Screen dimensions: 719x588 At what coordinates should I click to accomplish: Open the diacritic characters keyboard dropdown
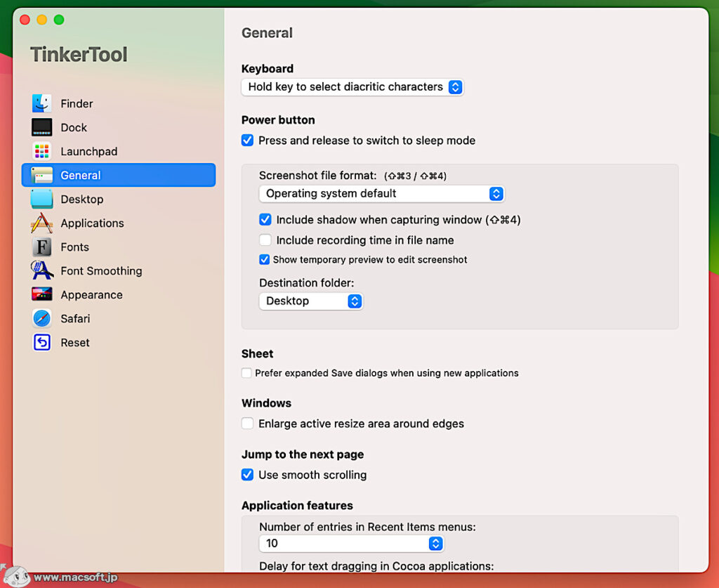click(456, 87)
